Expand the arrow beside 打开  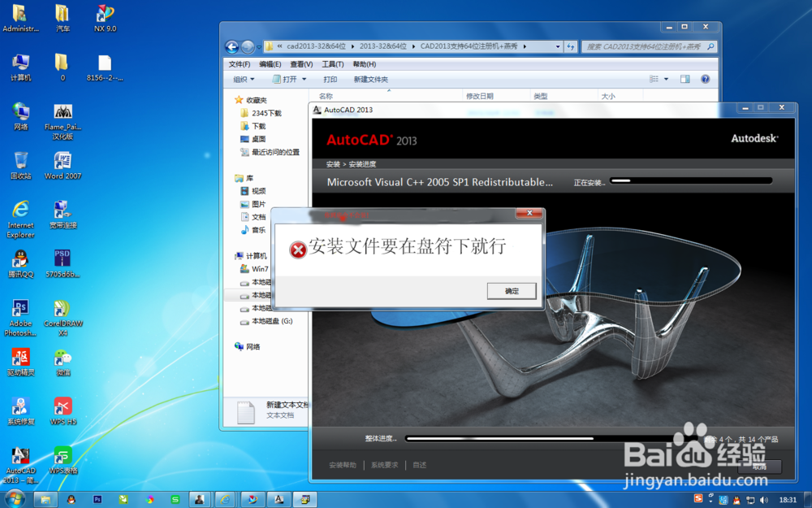[x=304, y=80]
